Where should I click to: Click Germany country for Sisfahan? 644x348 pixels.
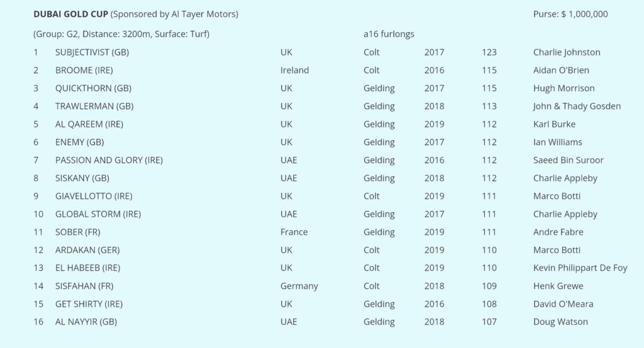pyautogui.click(x=299, y=286)
